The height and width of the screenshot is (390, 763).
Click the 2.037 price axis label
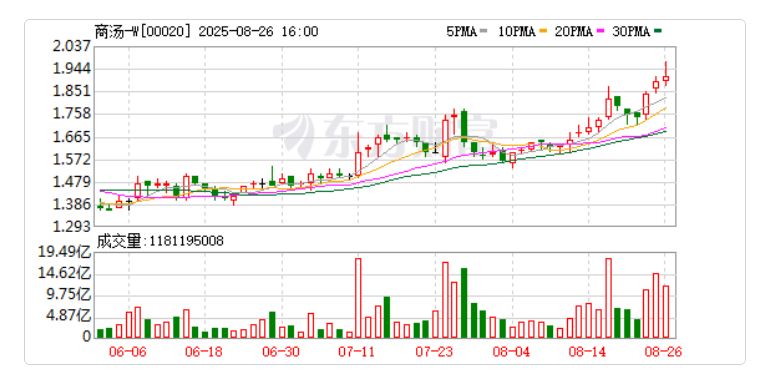72,46
